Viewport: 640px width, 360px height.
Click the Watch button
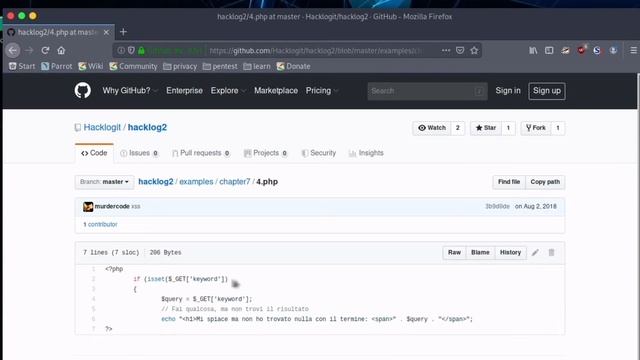[x=432, y=128]
